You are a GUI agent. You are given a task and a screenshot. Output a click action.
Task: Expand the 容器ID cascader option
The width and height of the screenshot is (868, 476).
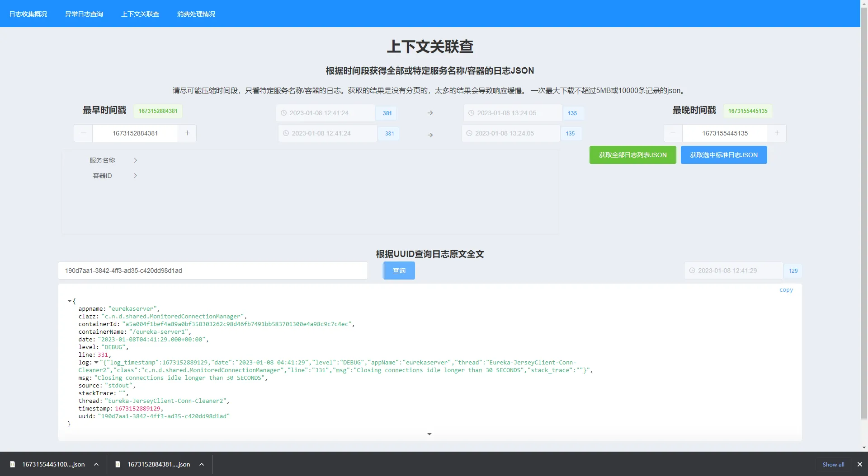pos(113,176)
